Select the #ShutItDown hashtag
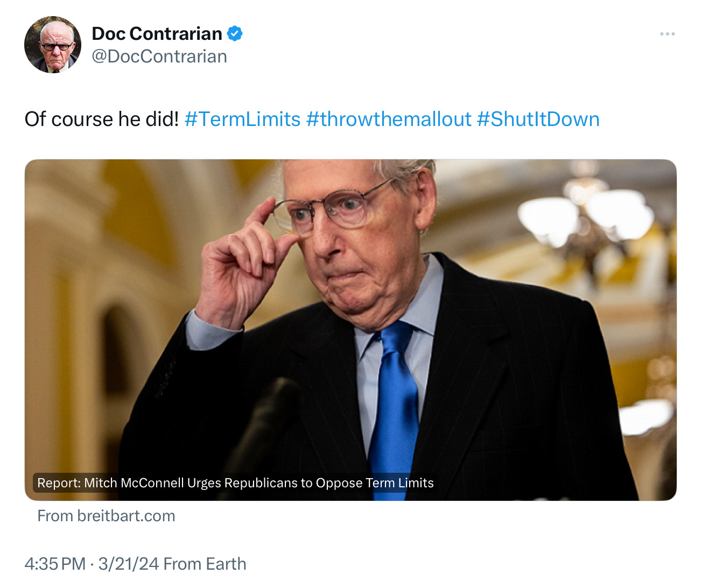The image size is (702, 588). [538, 119]
